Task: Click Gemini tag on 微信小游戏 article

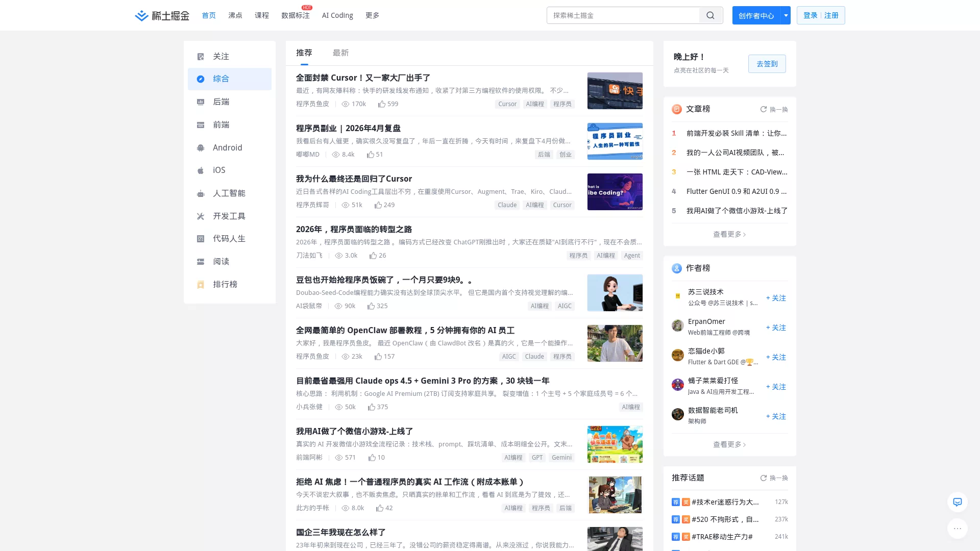Action: click(x=561, y=458)
